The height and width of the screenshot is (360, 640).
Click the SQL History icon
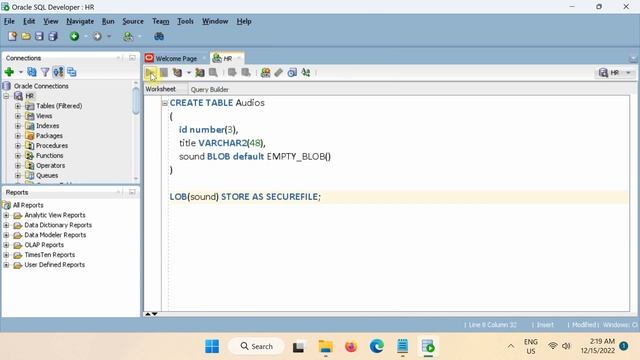click(x=292, y=73)
